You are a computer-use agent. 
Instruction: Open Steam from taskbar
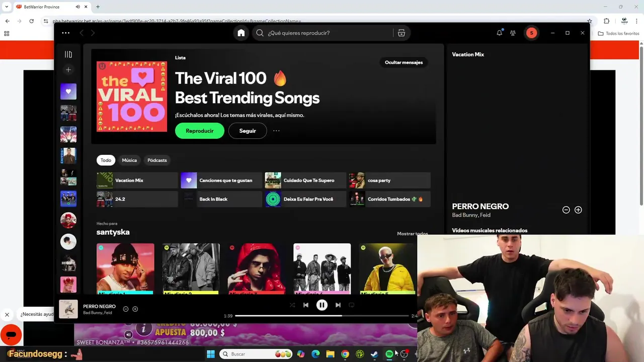[374, 354]
